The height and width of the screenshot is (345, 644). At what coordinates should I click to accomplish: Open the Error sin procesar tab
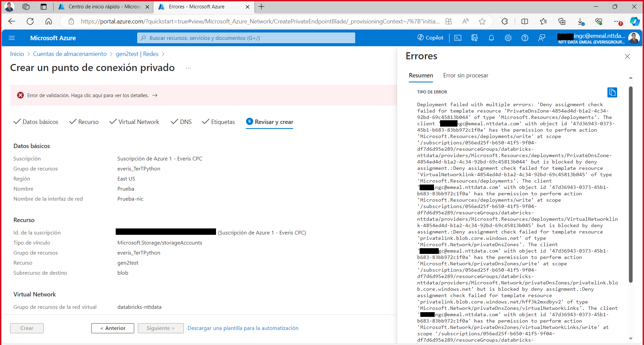click(x=466, y=75)
